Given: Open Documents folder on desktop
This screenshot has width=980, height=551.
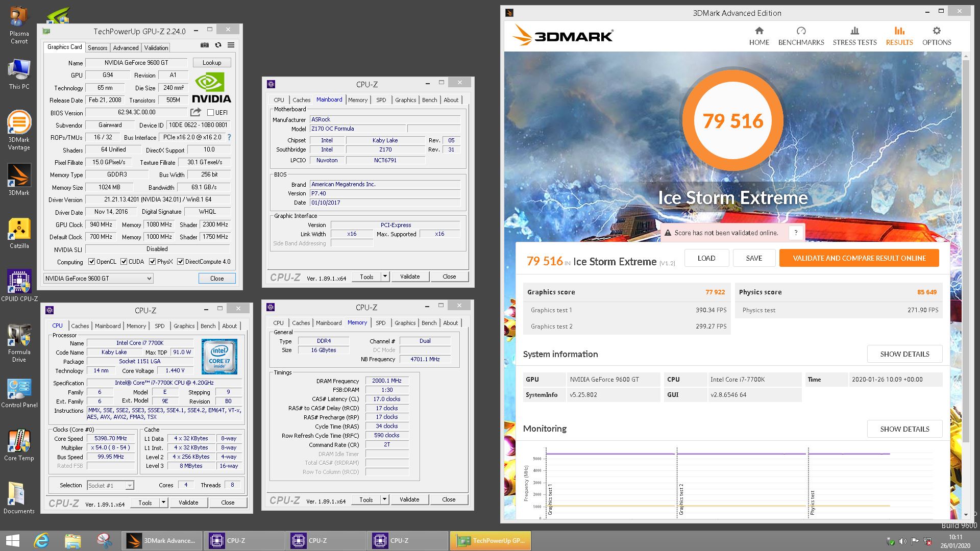Looking at the screenshot, I should [19, 497].
